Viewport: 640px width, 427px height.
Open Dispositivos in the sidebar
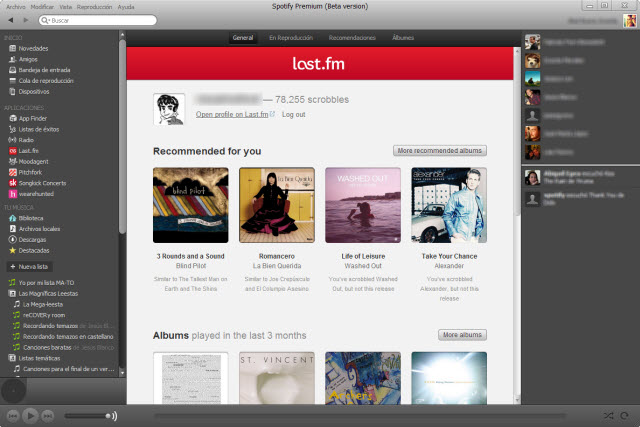[x=34, y=91]
